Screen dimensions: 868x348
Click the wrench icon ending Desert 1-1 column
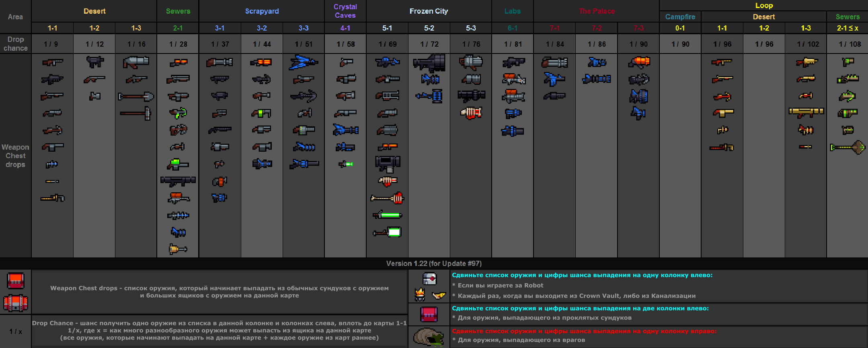pos(52,198)
